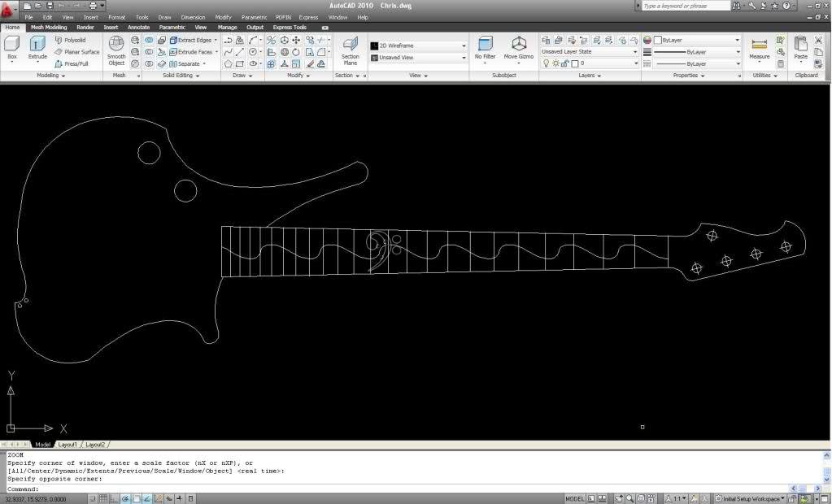Choose the Polysolid tool
Viewport: 832px width, 504px height.
pyautogui.click(x=70, y=41)
